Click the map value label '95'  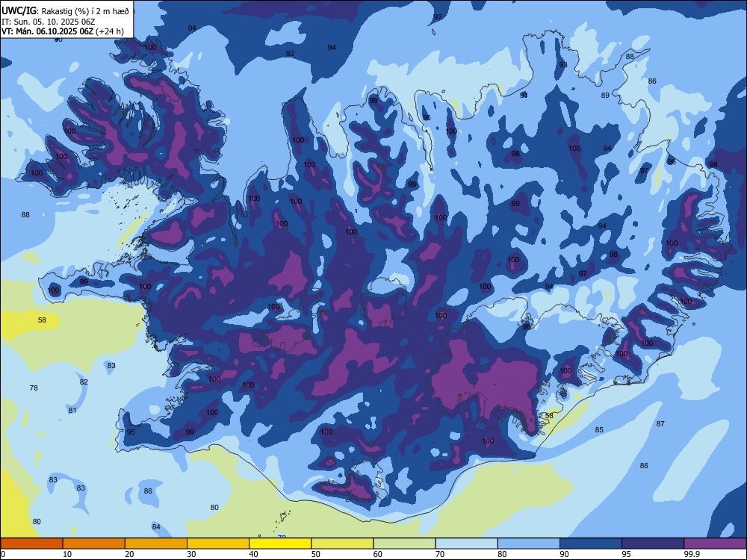pyautogui.click(x=131, y=432)
